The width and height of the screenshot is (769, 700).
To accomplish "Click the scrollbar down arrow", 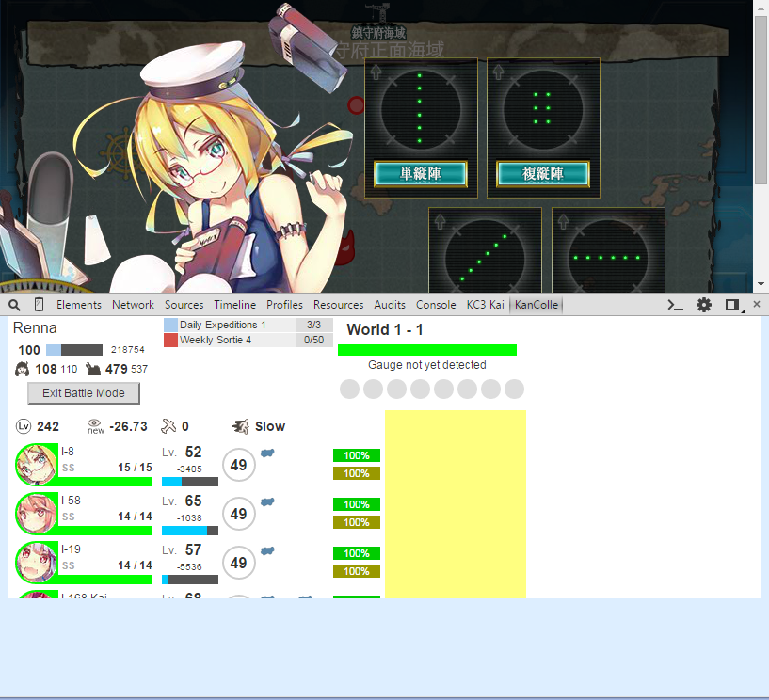I will coord(761,284).
